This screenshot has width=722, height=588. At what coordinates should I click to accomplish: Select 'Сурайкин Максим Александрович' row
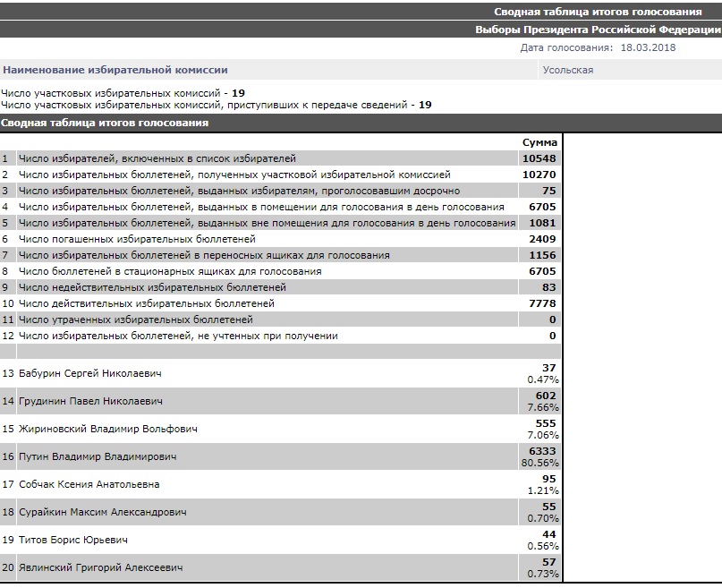102,512
